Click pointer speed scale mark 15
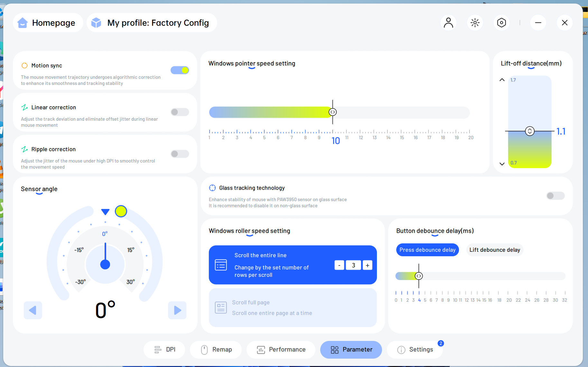Screen dimensions: 588x367 (x=402, y=137)
